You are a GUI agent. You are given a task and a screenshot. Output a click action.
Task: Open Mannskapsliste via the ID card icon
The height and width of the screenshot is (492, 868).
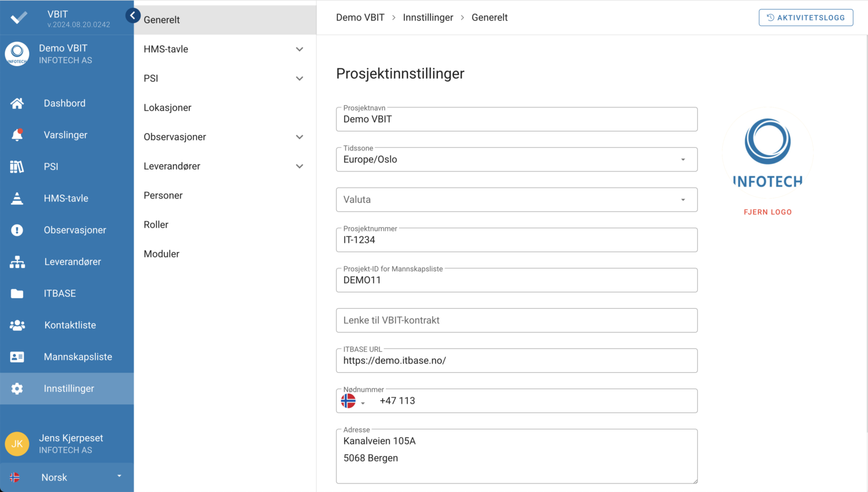coord(17,357)
